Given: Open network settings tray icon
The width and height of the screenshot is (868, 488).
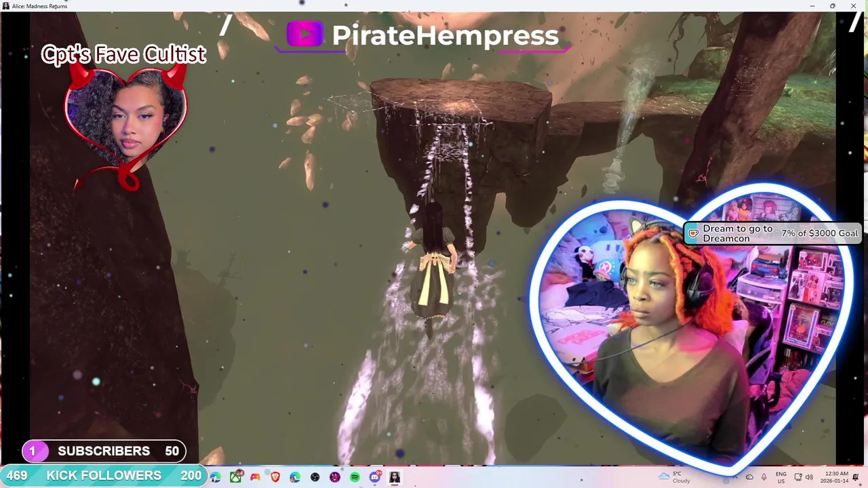Looking at the screenshot, I should coord(799,477).
